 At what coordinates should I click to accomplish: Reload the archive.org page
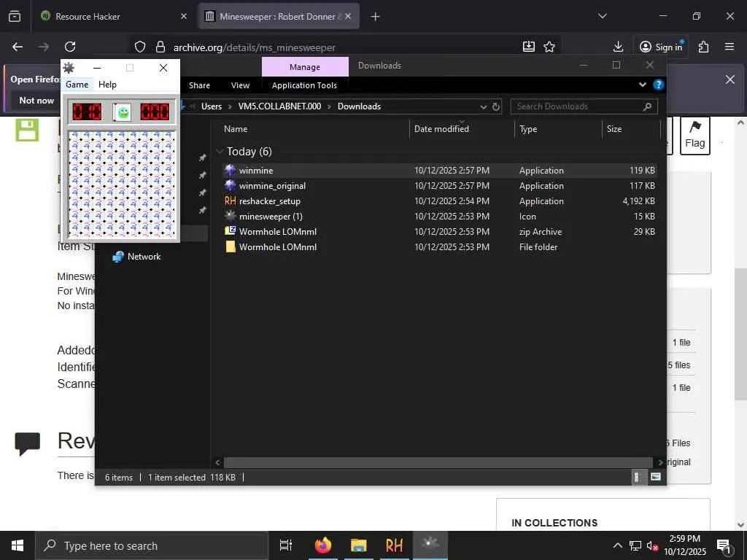click(70, 47)
